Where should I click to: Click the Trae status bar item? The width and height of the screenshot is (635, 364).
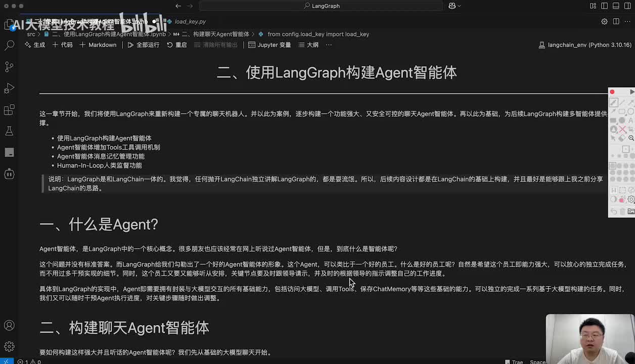click(514, 361)
